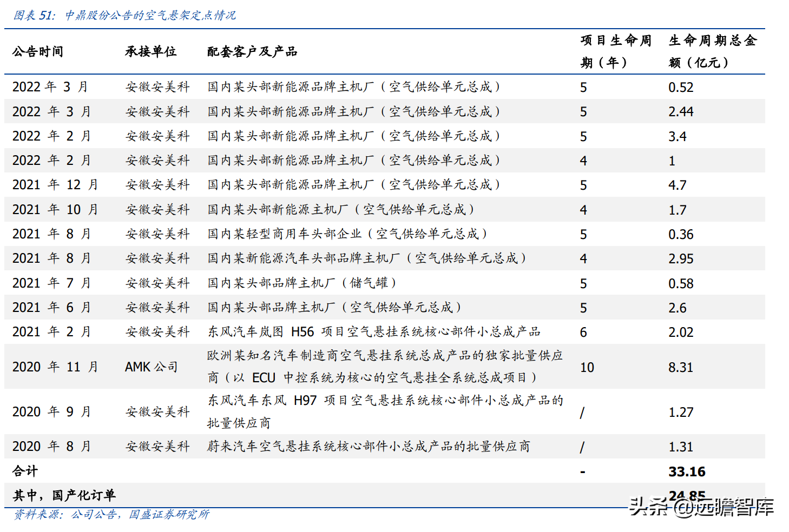This screenshot has height=532, width=789.
Task: Click the date 2020 年 11 月
Action: point(55,367)
